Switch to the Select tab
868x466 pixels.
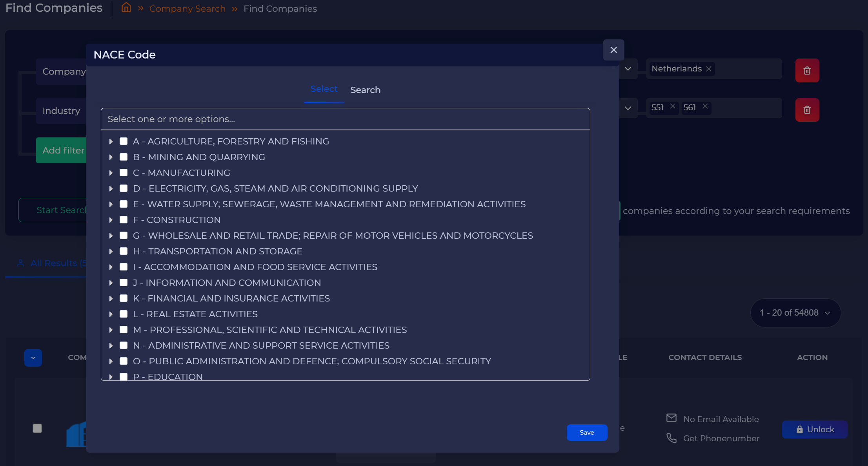[x=324, y=89]
